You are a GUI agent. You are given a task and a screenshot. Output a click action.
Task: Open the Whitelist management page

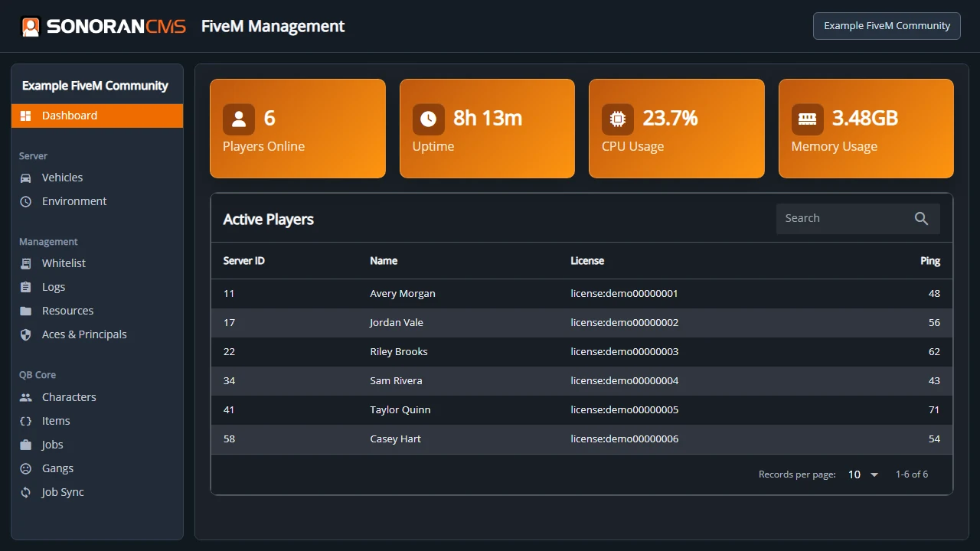97,263
